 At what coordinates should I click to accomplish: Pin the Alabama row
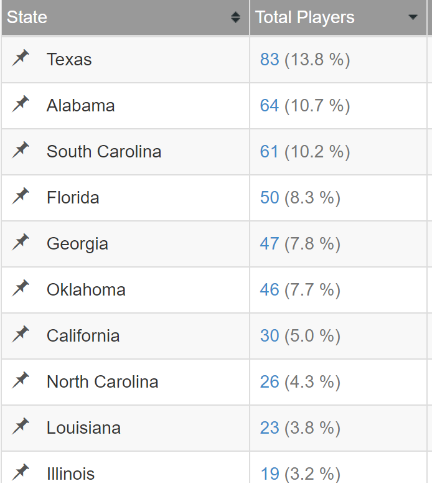click(x=21, y=104)
